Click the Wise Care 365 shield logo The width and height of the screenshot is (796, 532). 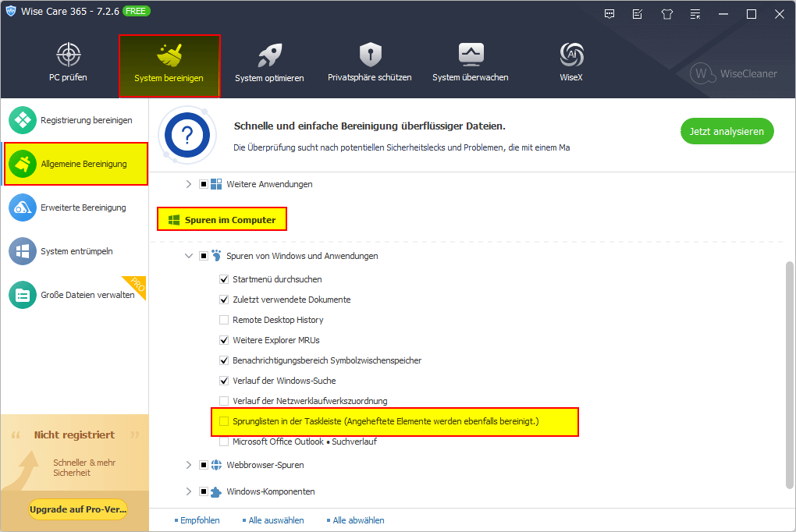(x=11, y=11)
